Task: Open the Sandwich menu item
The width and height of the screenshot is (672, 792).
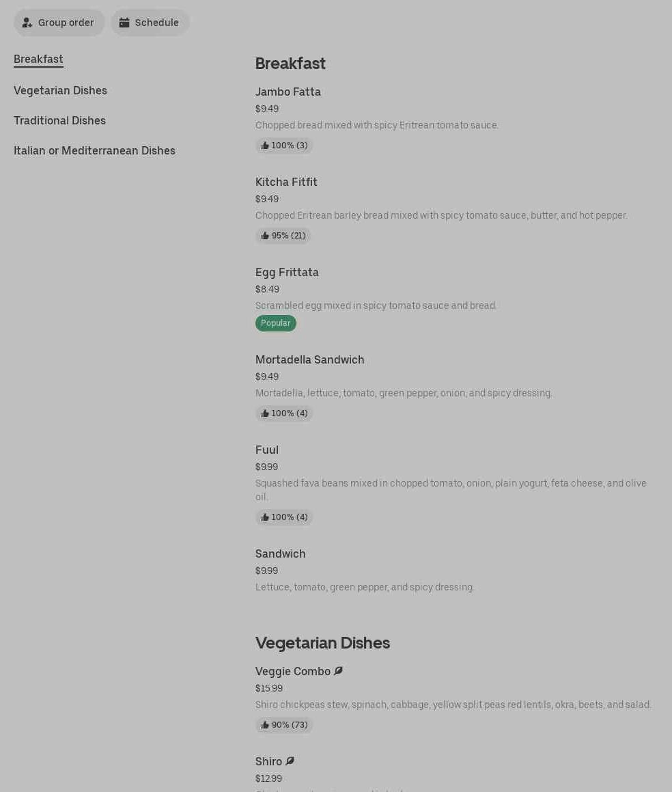Action: 280,554
